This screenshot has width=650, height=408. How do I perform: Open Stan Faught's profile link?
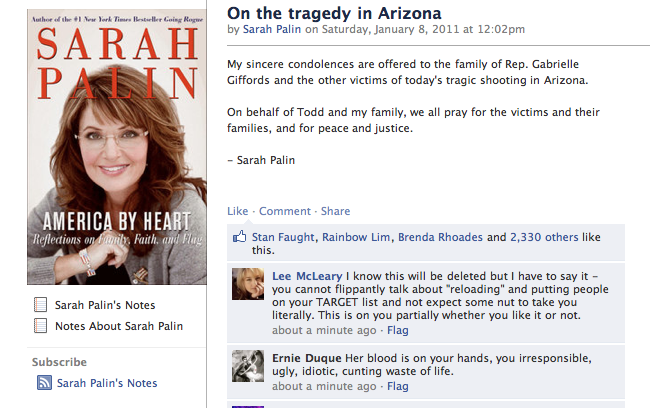283,237
